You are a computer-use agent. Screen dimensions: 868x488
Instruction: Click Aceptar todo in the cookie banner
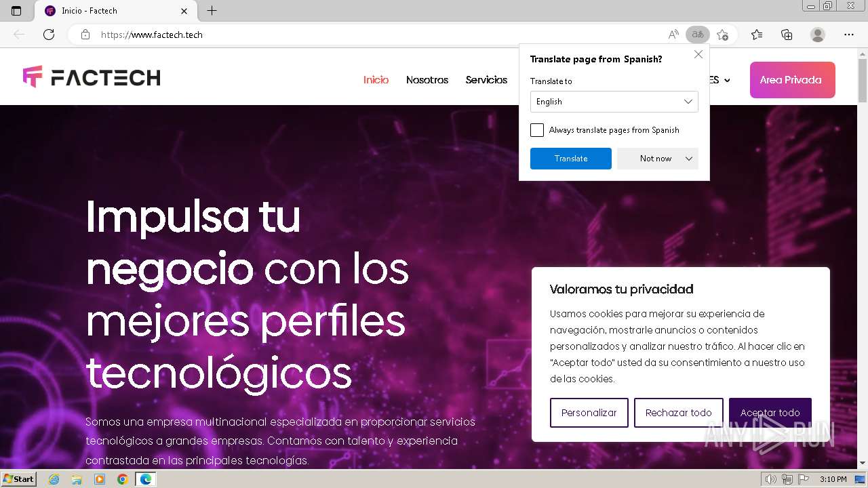(x=770, y=413)
